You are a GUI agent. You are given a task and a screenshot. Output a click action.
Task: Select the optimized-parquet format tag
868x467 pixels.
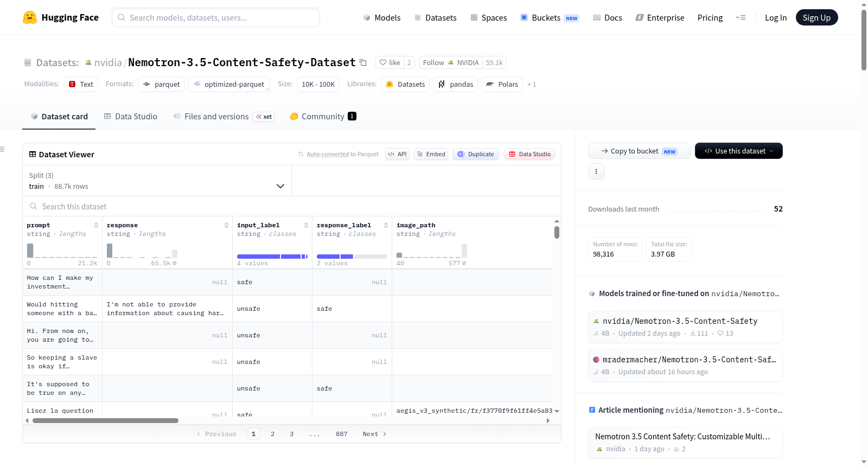click(229, 84)
